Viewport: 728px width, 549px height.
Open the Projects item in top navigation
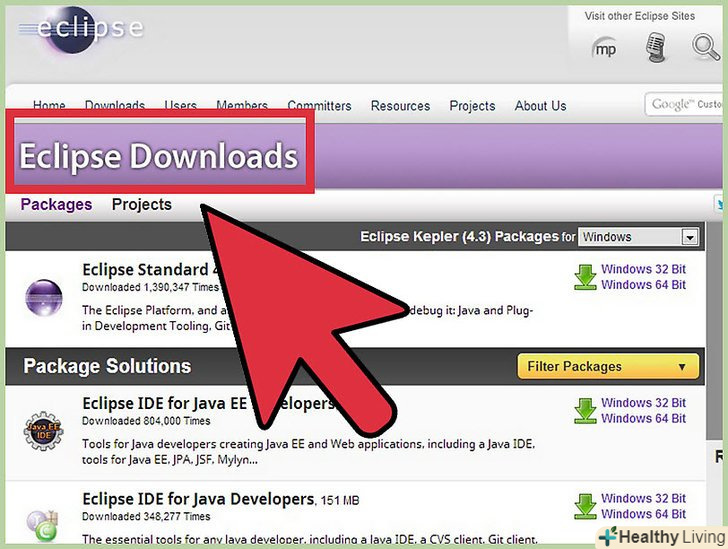pyautogui.click(x=472, y=106)
